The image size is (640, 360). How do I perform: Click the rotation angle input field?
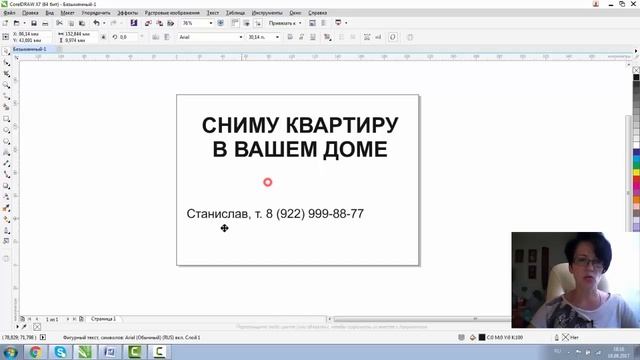point(129,37)
